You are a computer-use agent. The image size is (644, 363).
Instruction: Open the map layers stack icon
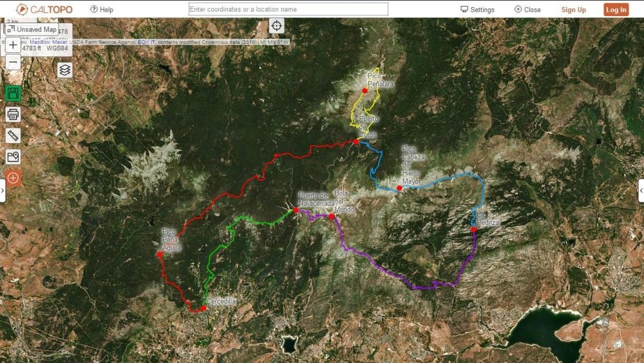pos(64,70)
